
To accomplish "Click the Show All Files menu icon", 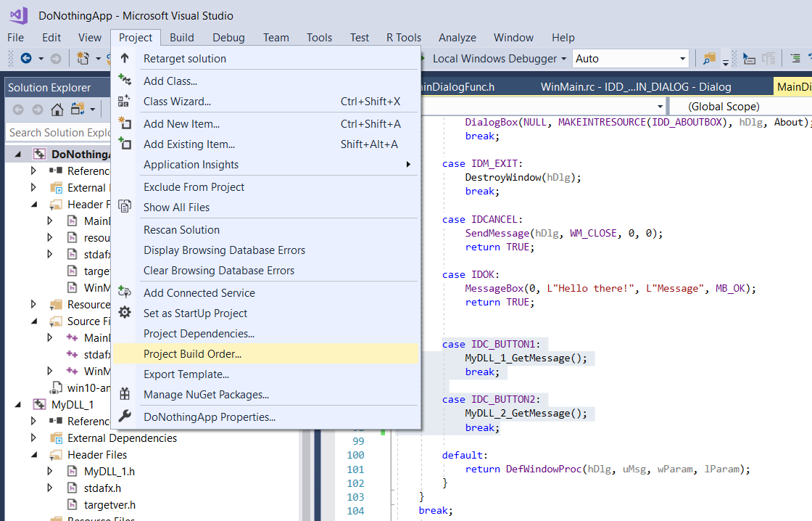I will (125, 207).
